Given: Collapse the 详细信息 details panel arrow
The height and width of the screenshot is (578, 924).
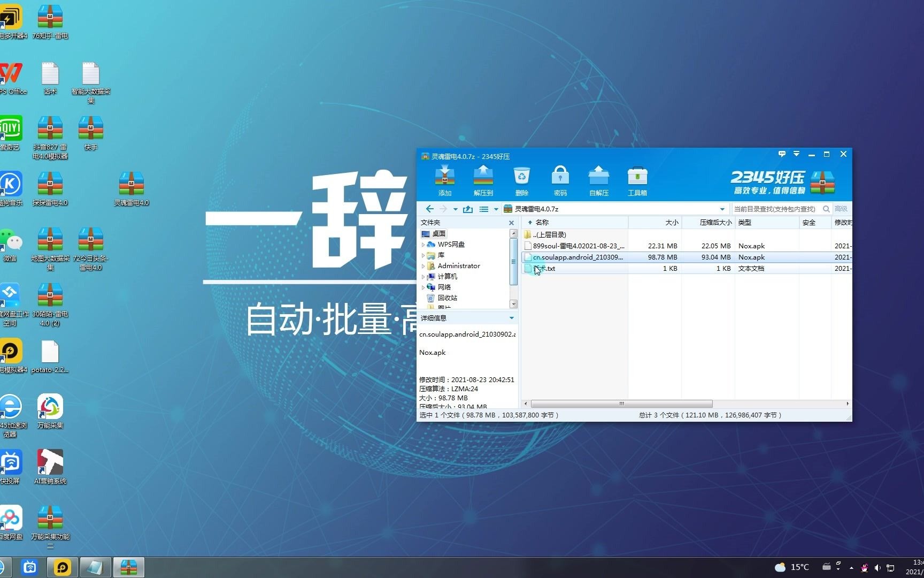Looking at the screenshot, I should click(x=512, y=318).
